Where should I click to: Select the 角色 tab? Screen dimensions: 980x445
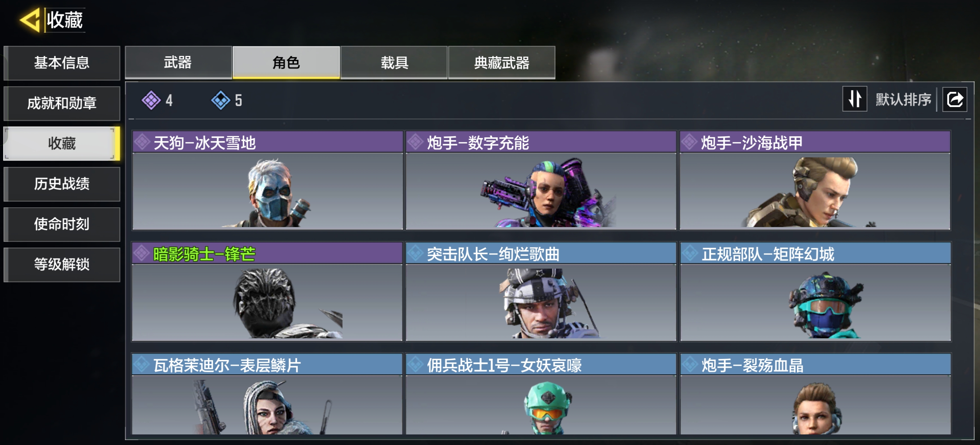tap(286, 63)
